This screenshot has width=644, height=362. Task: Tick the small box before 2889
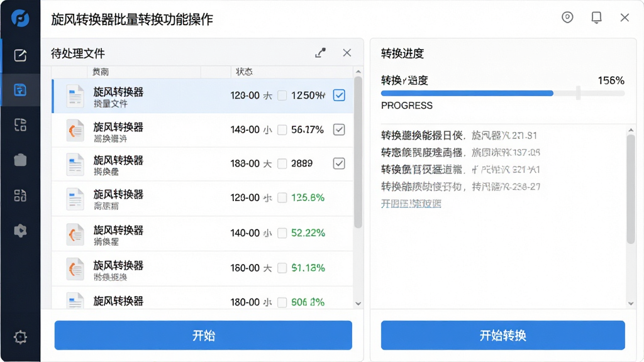[282, 164]
